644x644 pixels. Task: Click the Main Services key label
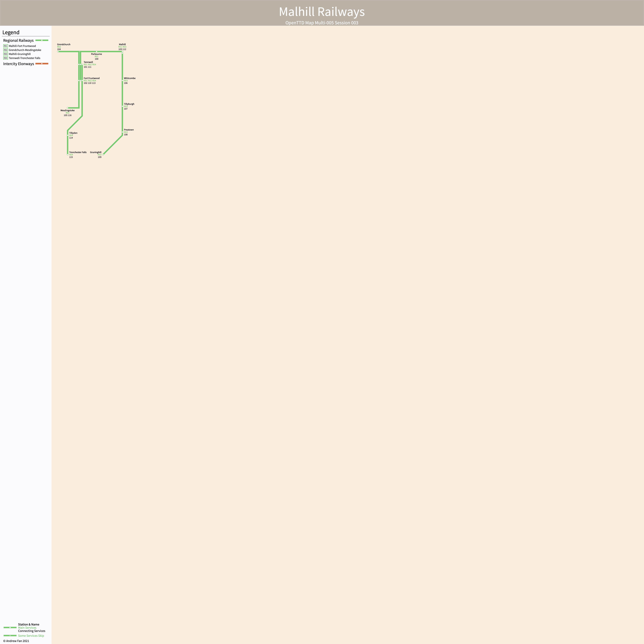coord(27,628)
